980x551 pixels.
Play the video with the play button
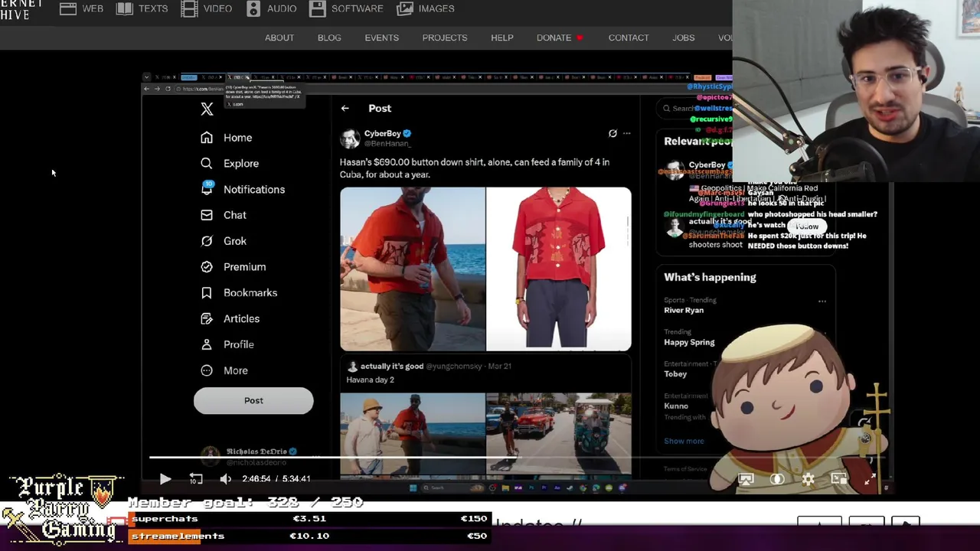(x=165, y=479)
